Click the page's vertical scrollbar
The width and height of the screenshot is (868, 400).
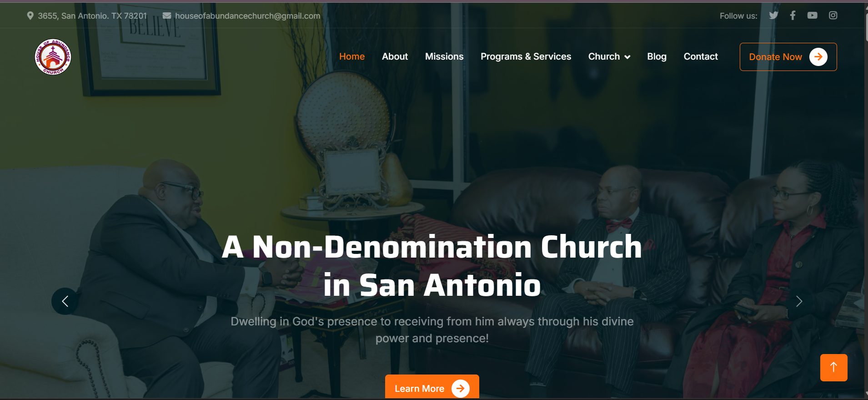click(866, 200)
